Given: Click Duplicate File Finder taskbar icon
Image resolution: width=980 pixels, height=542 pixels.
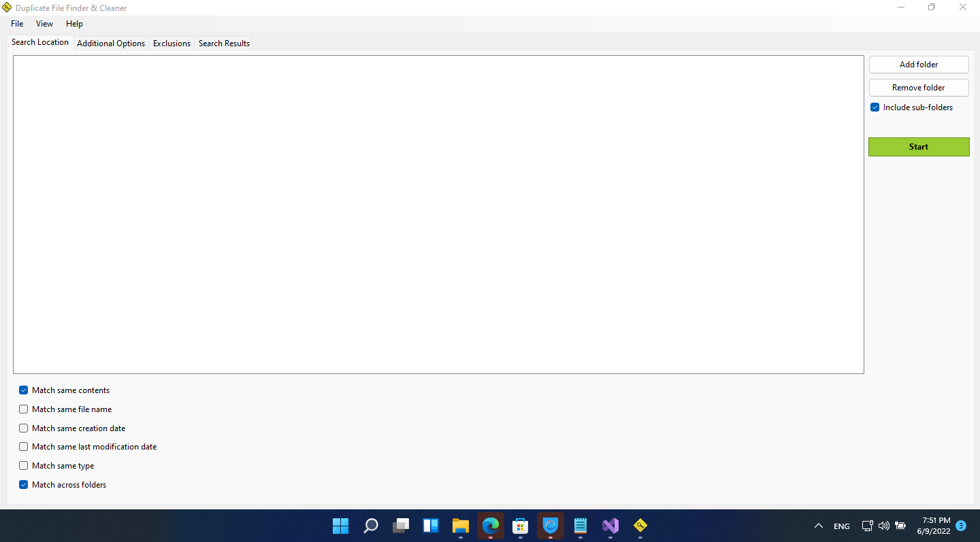Looking at the screenshot, I should 640,526.
